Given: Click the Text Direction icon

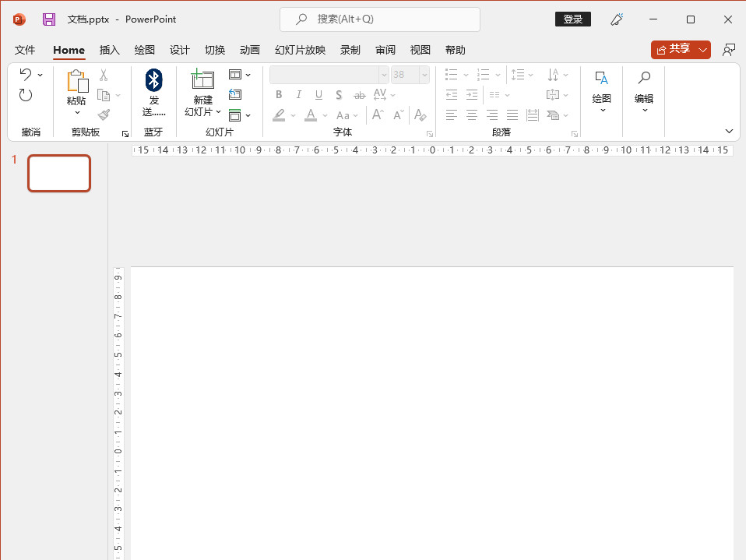Looking at the screenshot, I should [x=553, y=74].
